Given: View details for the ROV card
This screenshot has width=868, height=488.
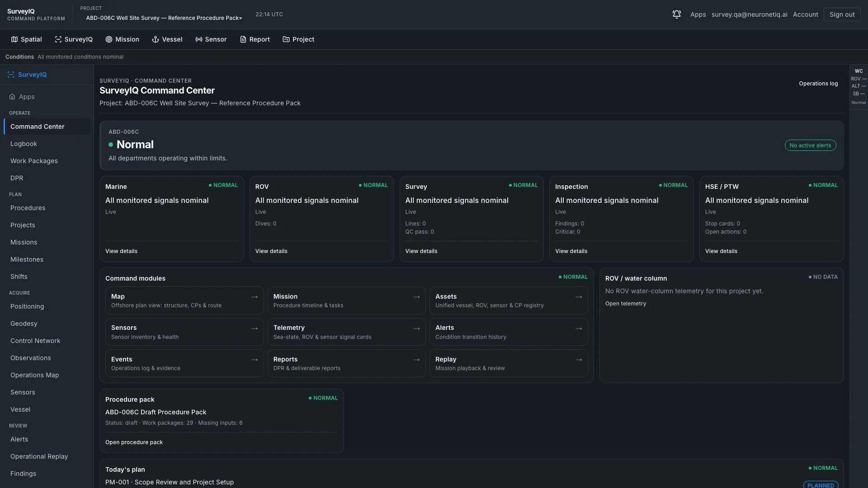Looking at the screenshot, I should (x=271, y=251).
